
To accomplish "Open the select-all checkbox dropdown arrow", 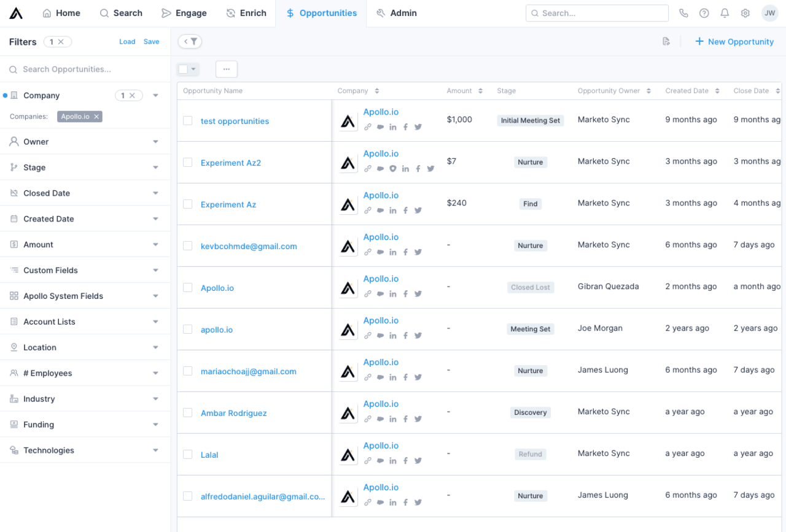I will 194,69.
